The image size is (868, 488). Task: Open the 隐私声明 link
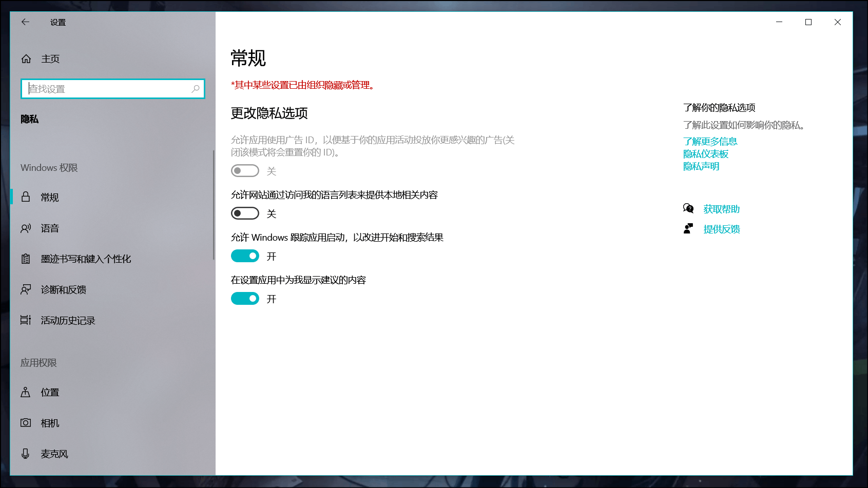[x=701, y=166]
